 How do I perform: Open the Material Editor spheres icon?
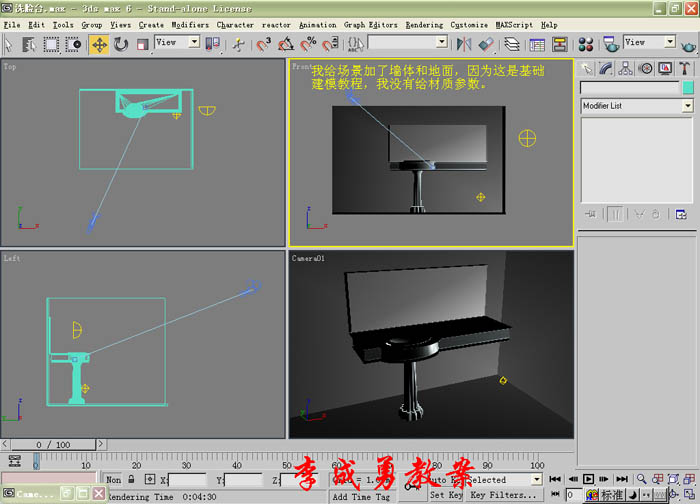click(x=585, y=44)
